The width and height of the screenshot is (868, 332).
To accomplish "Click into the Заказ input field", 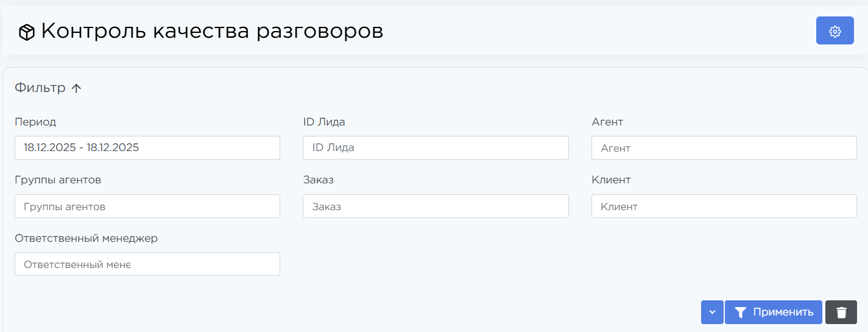I will click(x=435, y=207).
